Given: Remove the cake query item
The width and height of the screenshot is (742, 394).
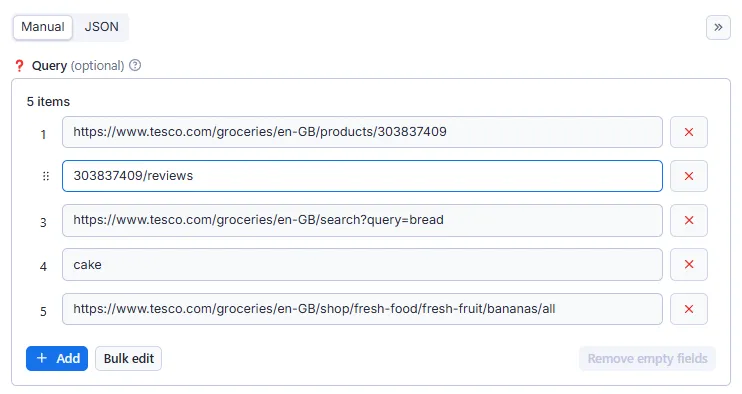Looking at the screenshot, I should point(689,264).
